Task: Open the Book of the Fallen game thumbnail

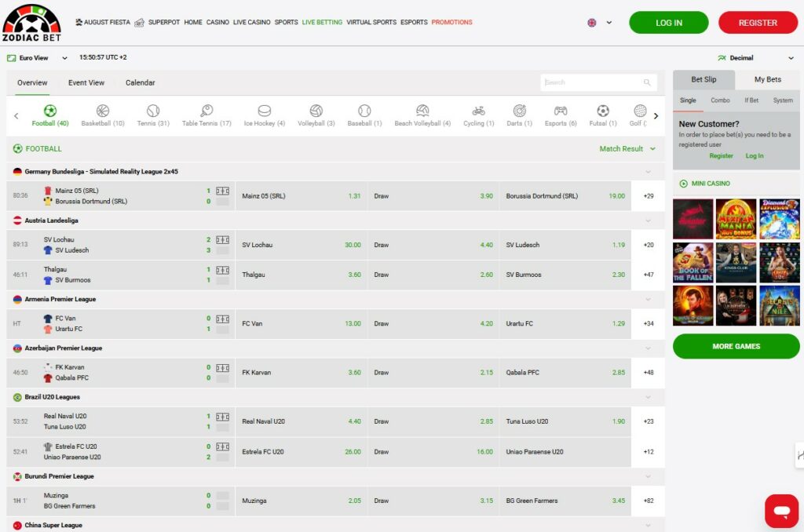Action: pyautogui.click(x=693, y=262)
